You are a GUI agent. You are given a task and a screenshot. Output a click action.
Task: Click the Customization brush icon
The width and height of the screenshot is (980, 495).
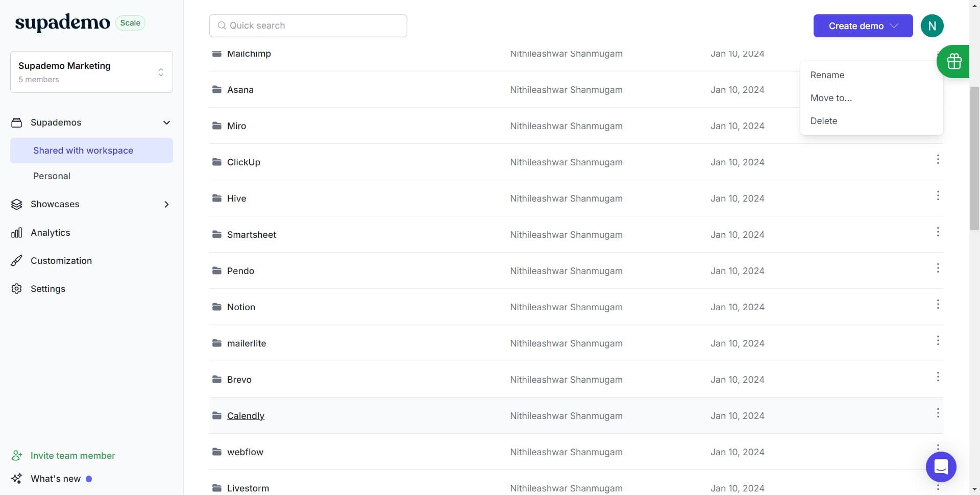tap(16, 261)
